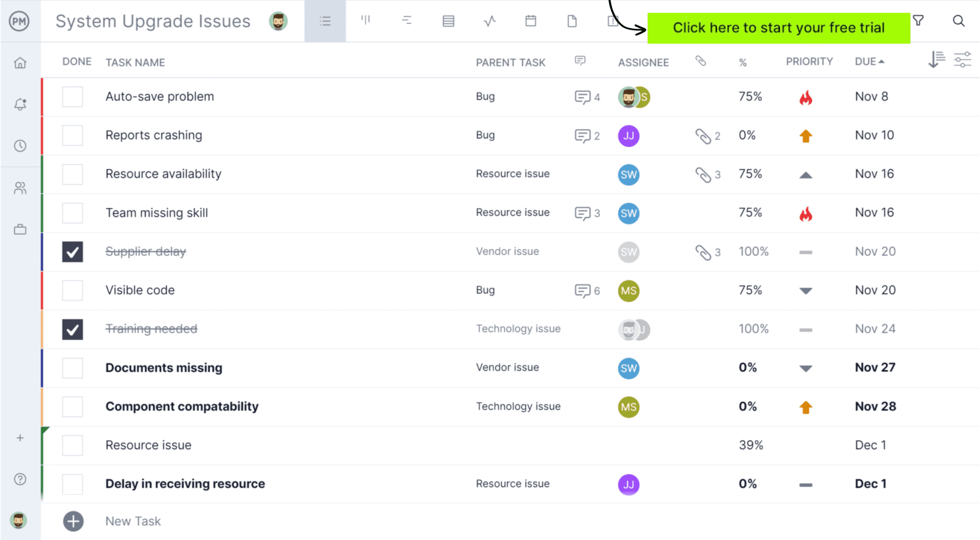Viewport: 980px width, 540px height.
Task: Click the notification/activity bell icon in sidebar
Action: point(19,104)
